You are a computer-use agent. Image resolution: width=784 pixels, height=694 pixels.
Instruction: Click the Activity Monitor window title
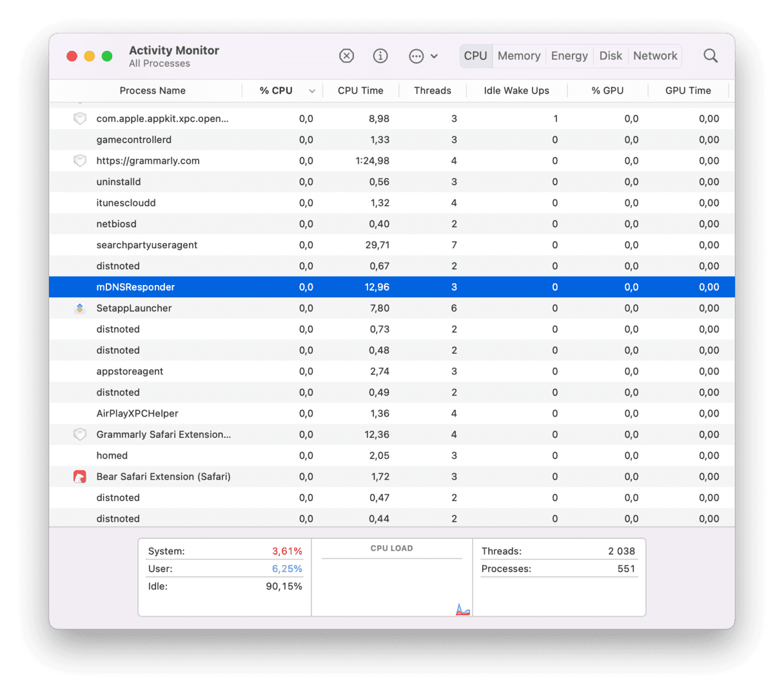point(174,50)
